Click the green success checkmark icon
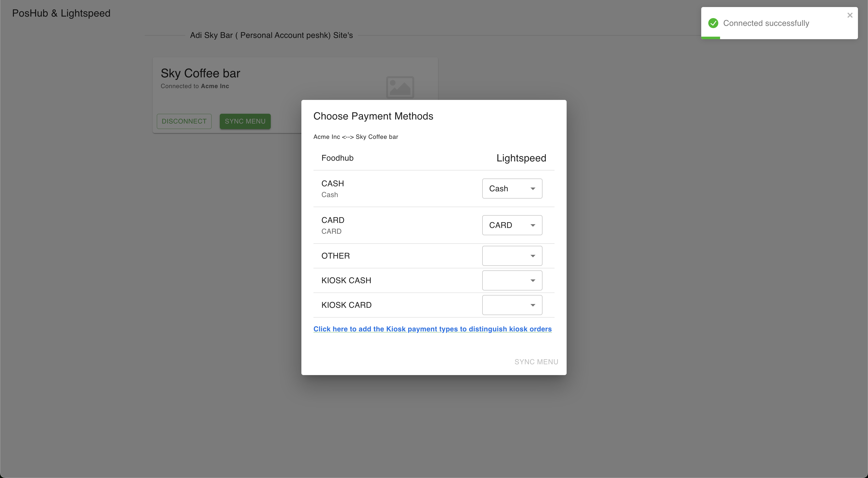Viewport: 868px width, 478px height. click(x=713, y=23)
